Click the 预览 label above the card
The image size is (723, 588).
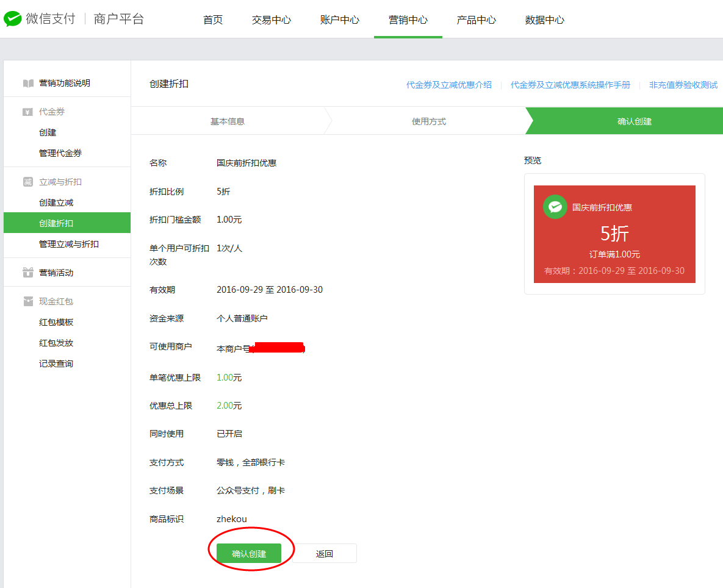(x=533, y=161)
